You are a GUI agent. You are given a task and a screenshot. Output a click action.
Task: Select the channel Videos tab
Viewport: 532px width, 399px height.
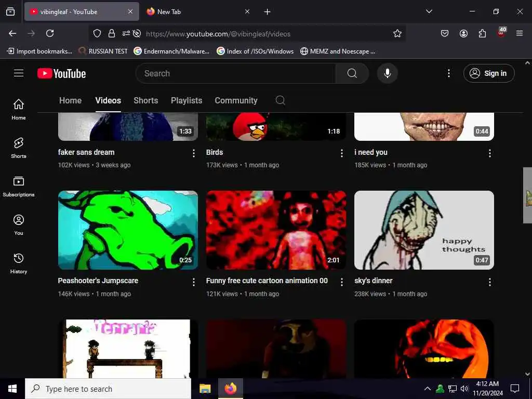click(108, 100)
